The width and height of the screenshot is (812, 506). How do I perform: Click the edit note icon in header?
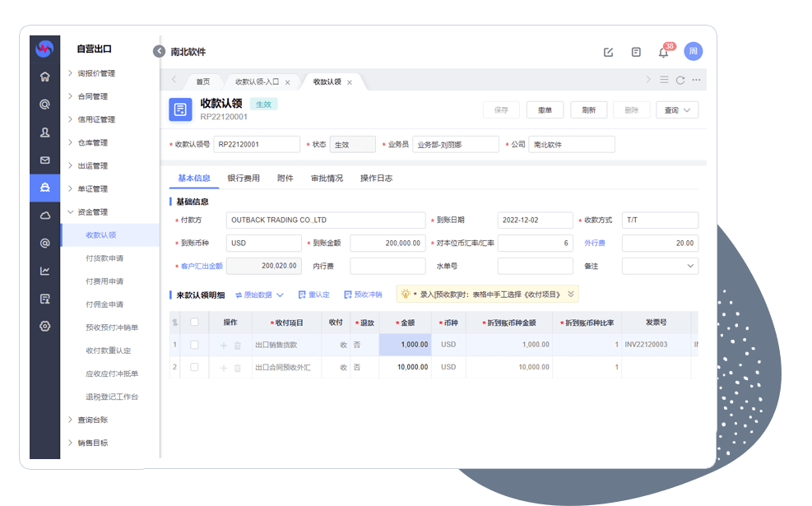(609, 53)
